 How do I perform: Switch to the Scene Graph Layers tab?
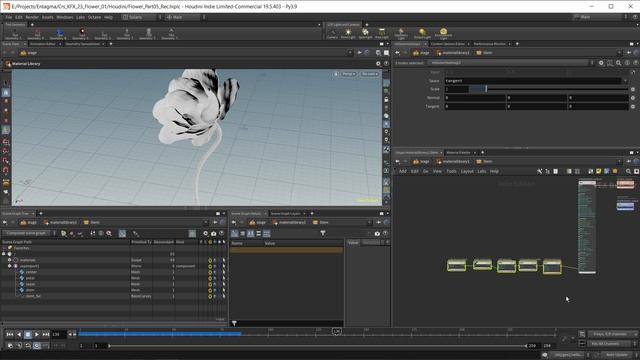tap(286, 213)
